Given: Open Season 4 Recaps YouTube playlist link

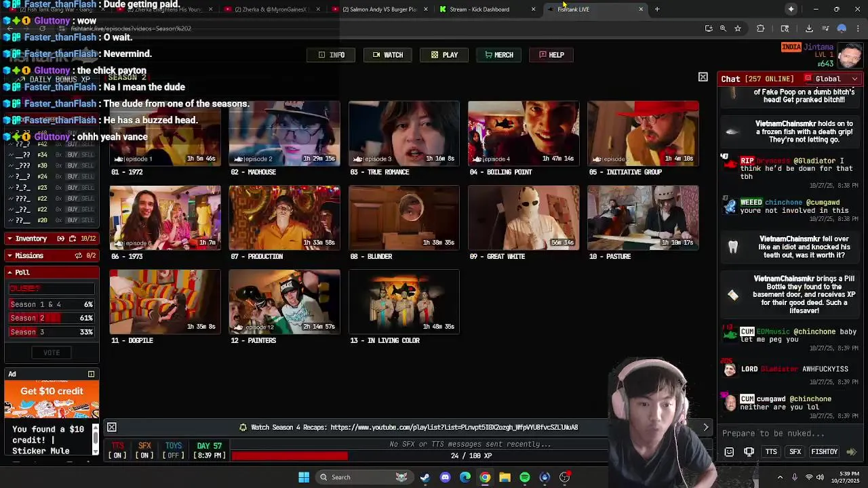Looking at the screenshot, I should pyautogui.click(x=454, y=428).
